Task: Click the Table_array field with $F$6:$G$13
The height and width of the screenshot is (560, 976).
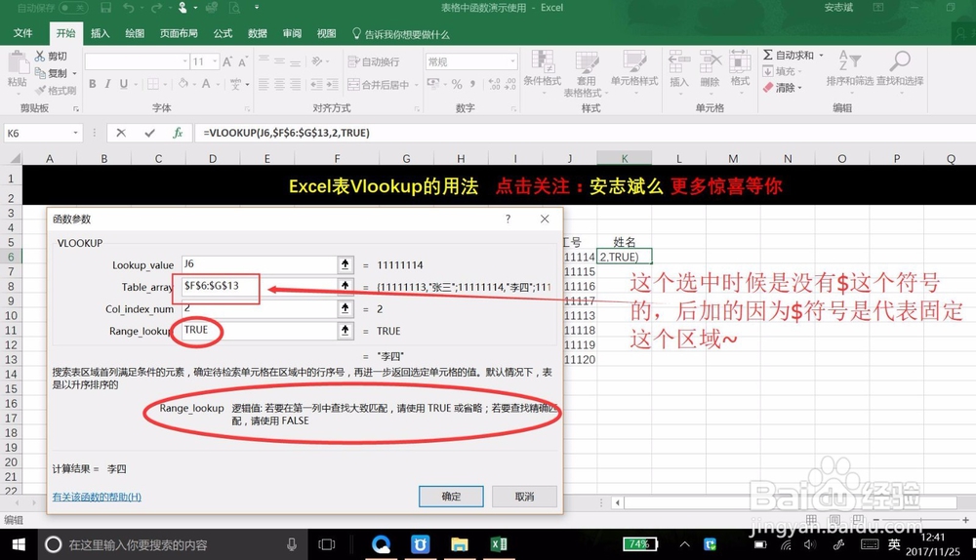Action: click(259, 286)
